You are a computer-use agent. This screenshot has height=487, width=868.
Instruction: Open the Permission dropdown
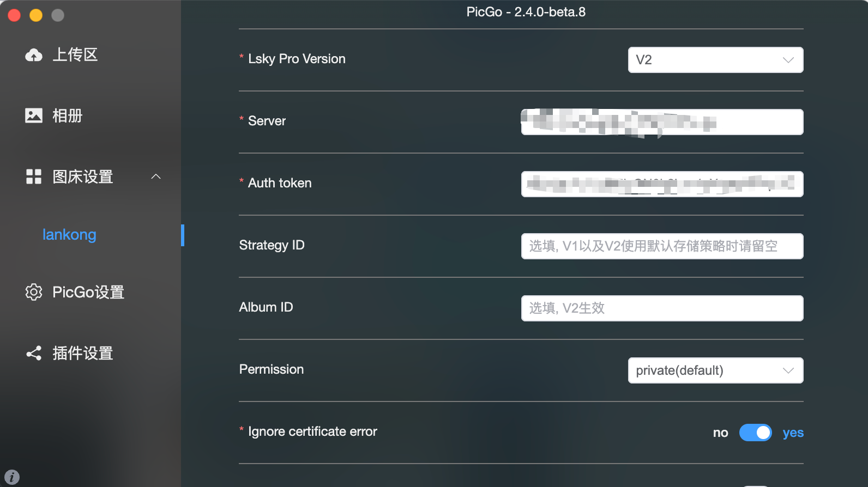[715, 370]
